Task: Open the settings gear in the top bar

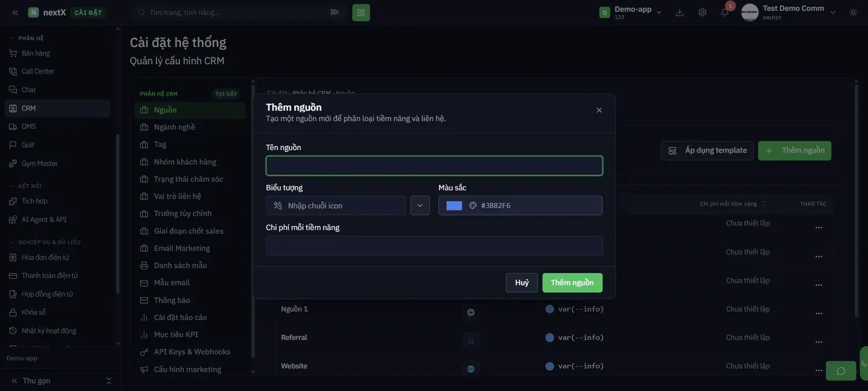Action: 703,12
